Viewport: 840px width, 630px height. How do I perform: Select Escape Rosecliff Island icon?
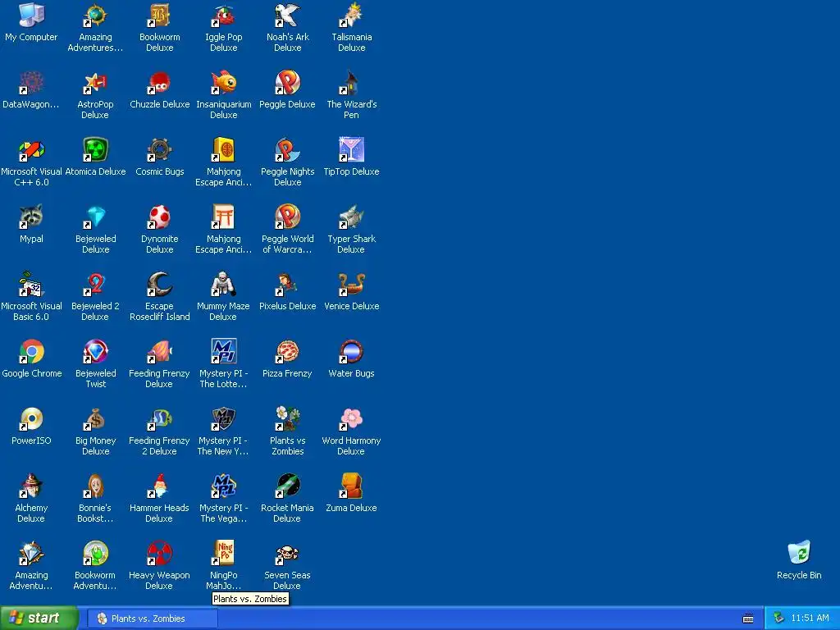(x=159, y=285)
